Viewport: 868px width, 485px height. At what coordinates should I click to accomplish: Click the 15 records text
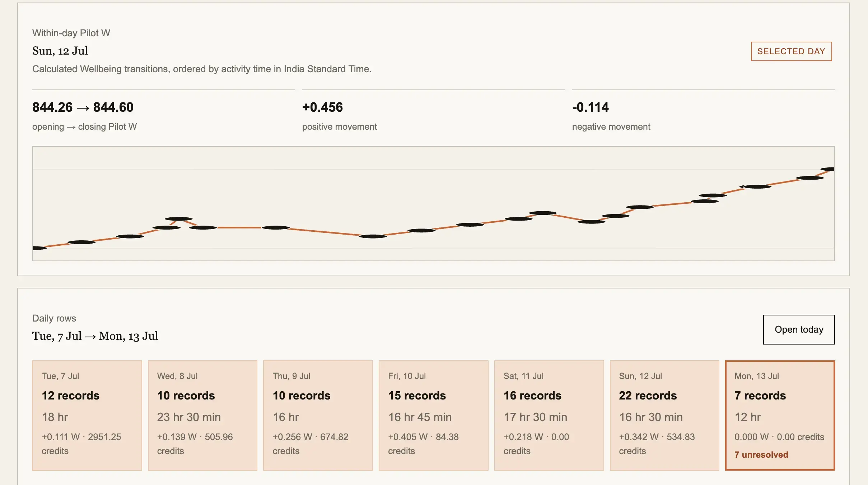click(x=417, y=395)
